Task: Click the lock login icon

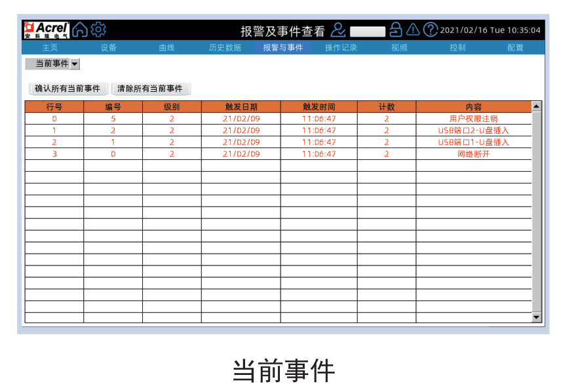Action: (395, 30)
